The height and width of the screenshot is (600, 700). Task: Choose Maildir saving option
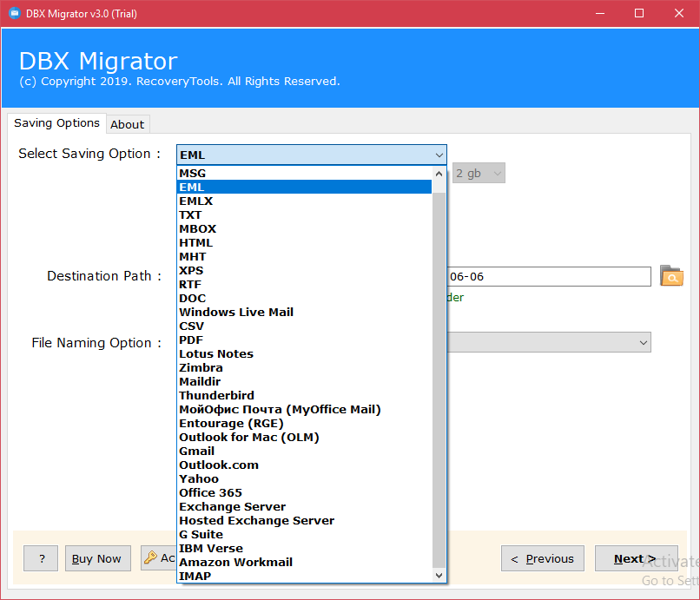pyautogui.click(x=305, y=381)
